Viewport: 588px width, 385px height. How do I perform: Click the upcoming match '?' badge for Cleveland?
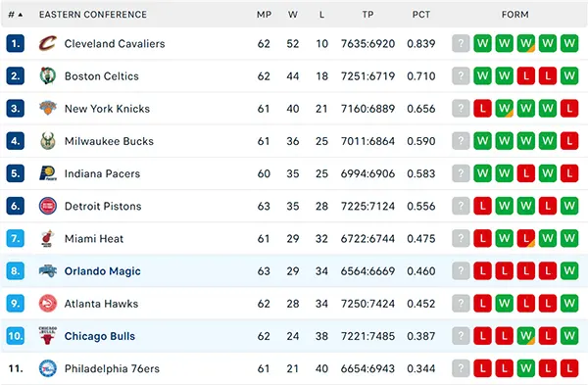pos(461,43)
